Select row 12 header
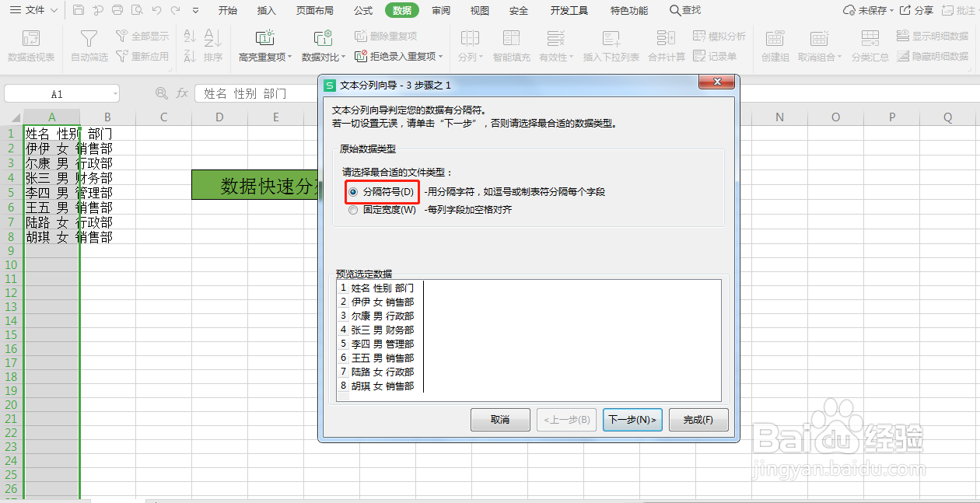The height and width of the screenshot is (503, 980). pyautogui.click(x=11, y=293)
